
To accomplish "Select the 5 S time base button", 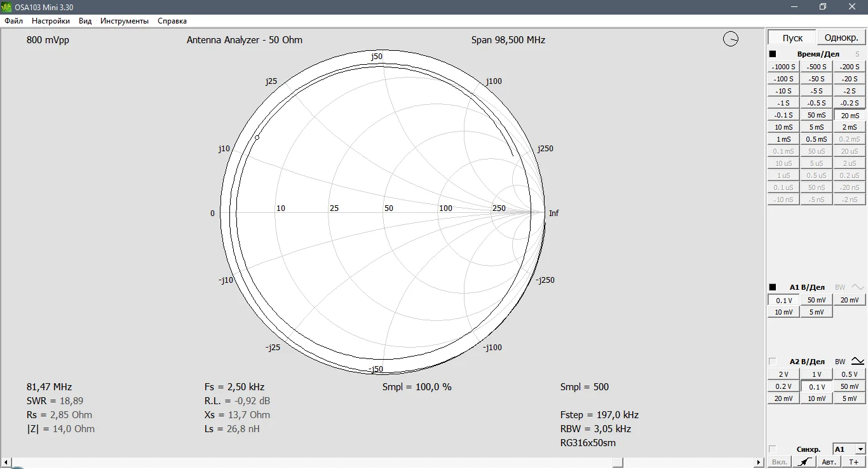I will coord(817,91).
